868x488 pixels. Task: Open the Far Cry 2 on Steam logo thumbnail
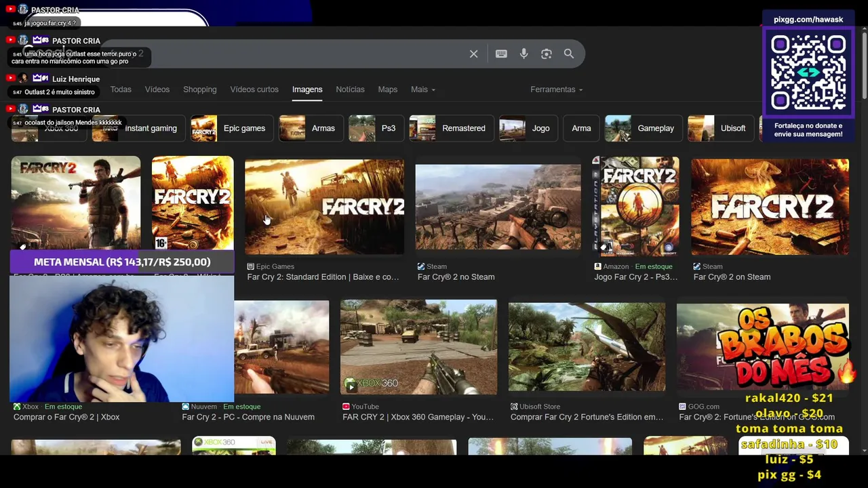[770, 207]
